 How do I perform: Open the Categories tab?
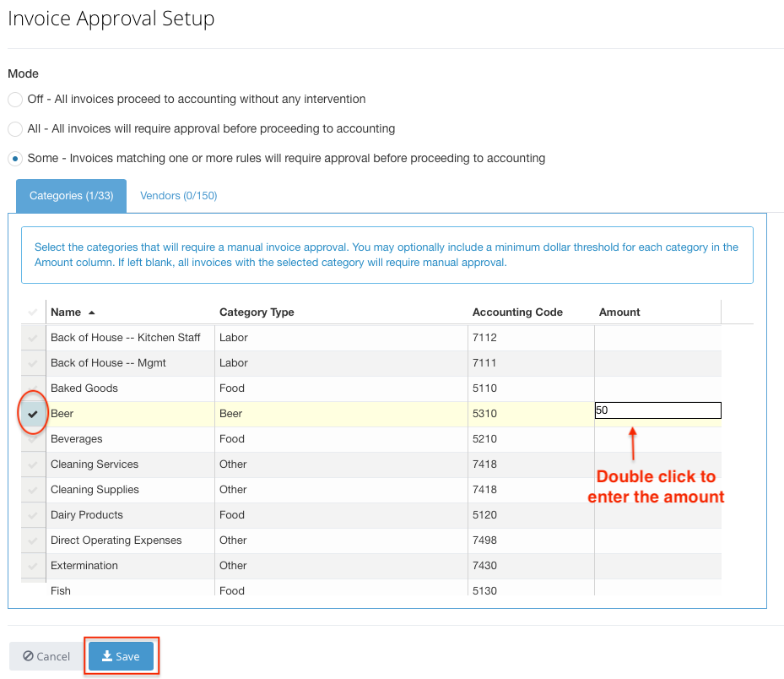point(71,195)
